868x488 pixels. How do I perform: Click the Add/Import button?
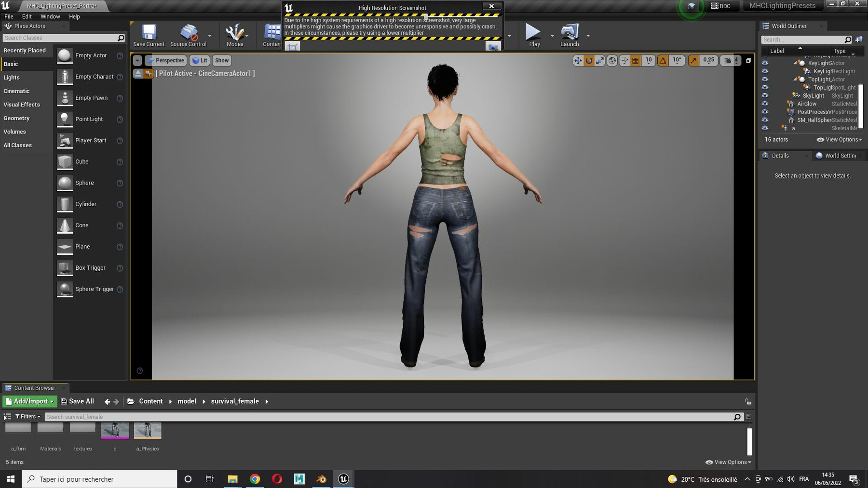30,401
